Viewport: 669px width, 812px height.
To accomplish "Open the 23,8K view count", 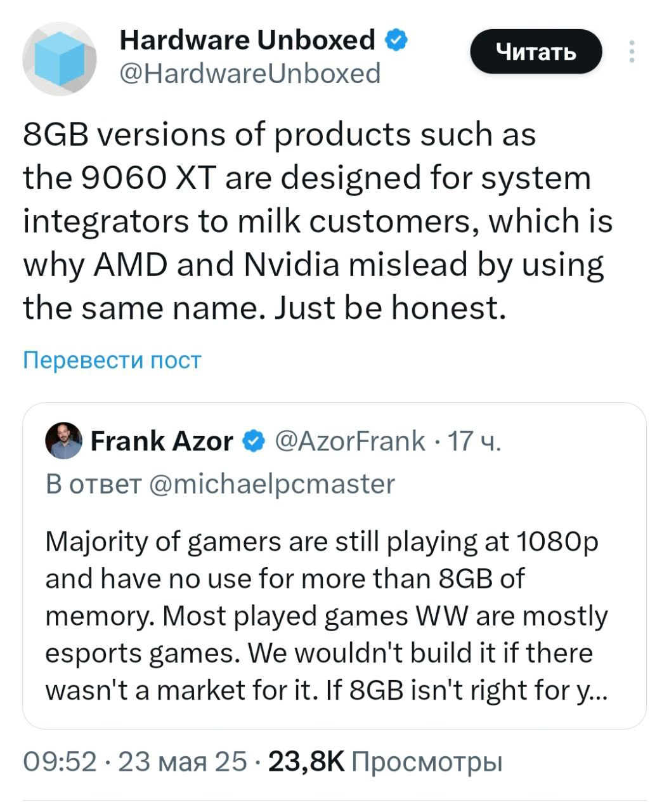I will point(306,761).
